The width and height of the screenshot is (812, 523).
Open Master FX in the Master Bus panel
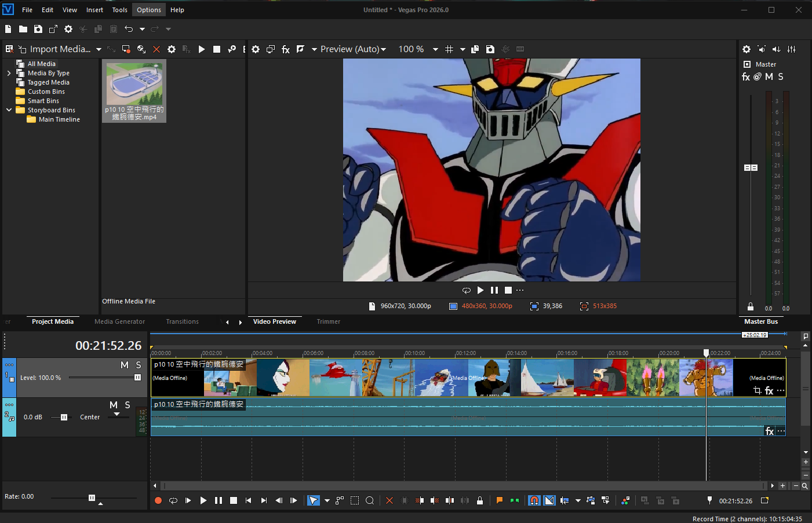(746, 76)
